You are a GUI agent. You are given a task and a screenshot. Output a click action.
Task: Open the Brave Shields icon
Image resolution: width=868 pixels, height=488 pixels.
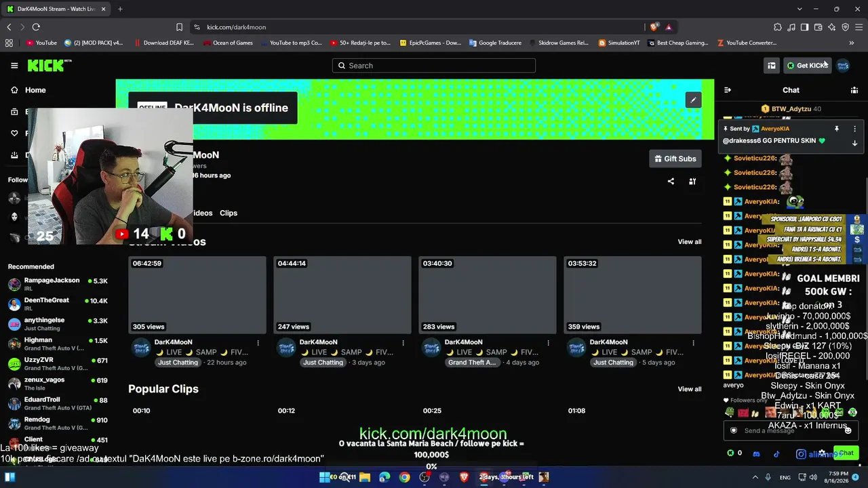coord(654,27)
